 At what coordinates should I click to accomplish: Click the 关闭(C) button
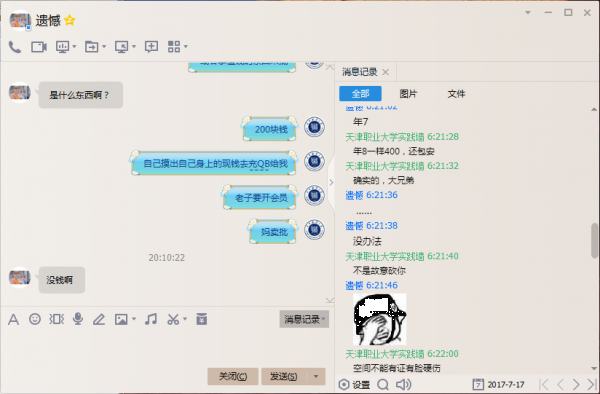click(x=233, y=376)
